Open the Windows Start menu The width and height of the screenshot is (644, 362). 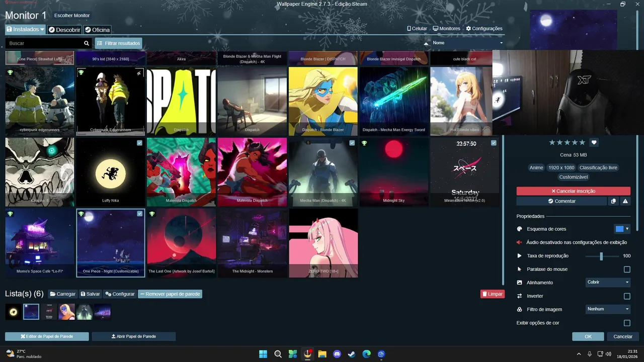coord(263,354)
